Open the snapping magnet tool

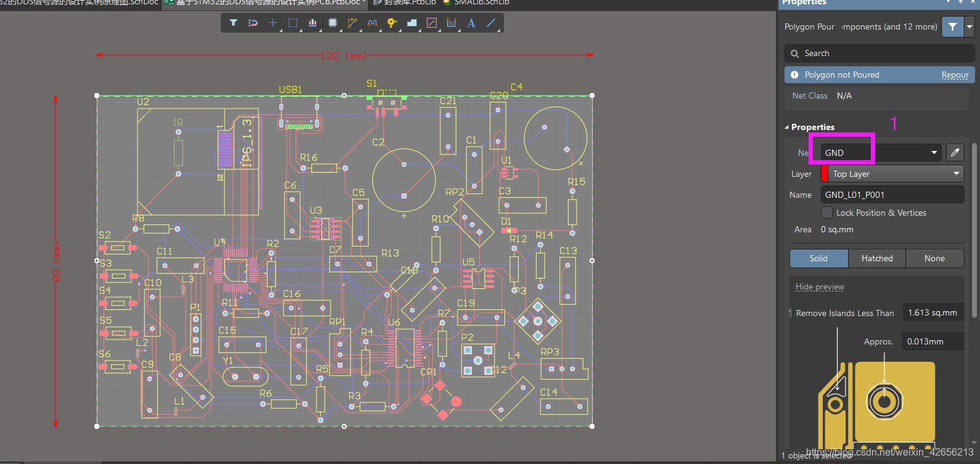(253, 23)
